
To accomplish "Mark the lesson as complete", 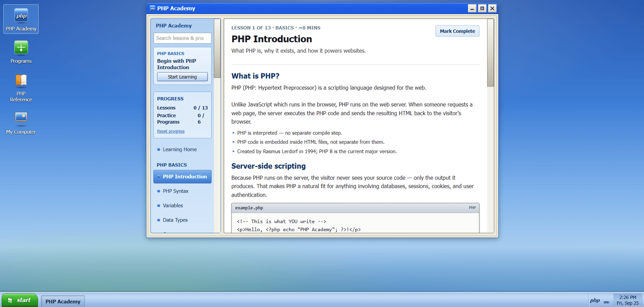I will coord(457,31).
